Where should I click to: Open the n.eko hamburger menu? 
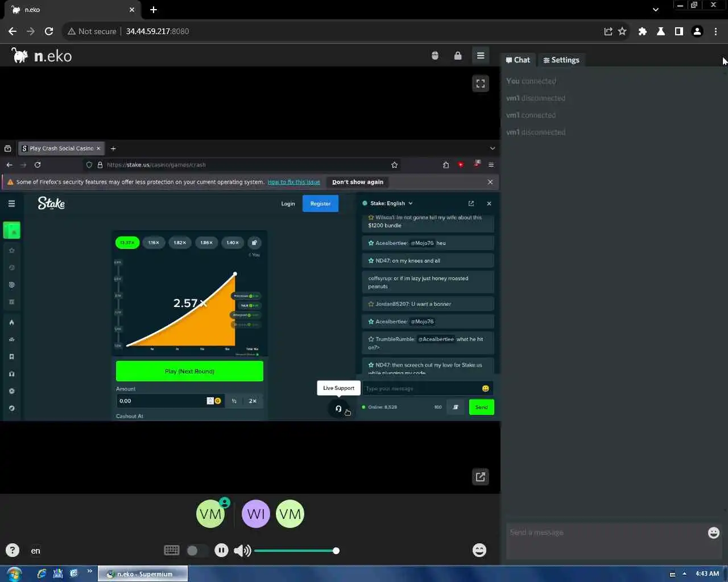[481, 56]
